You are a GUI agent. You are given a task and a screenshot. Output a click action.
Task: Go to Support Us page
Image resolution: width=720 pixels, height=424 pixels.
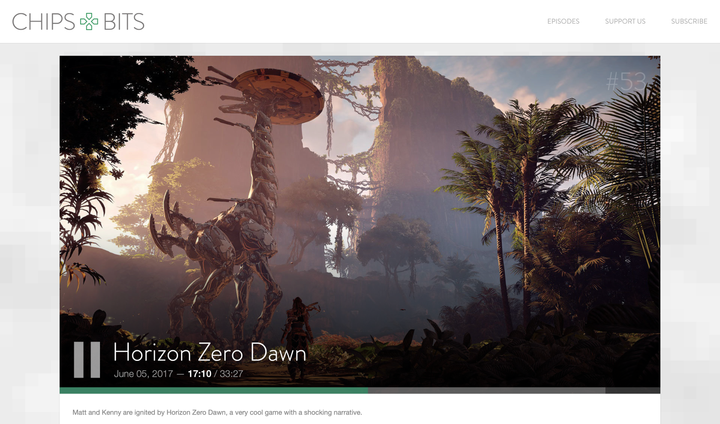[x=625, y=21]
